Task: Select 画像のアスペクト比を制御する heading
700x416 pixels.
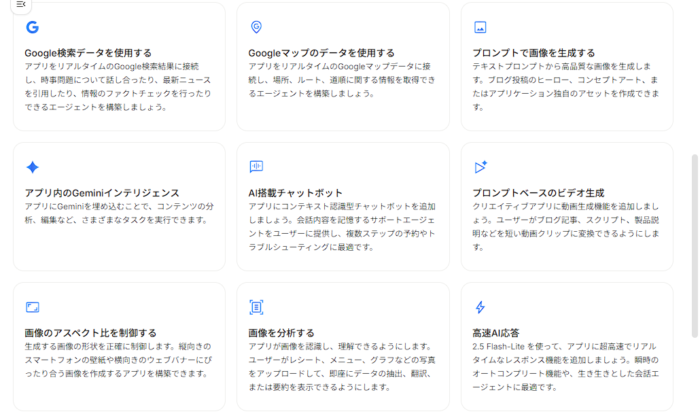Action: (90, 333)
